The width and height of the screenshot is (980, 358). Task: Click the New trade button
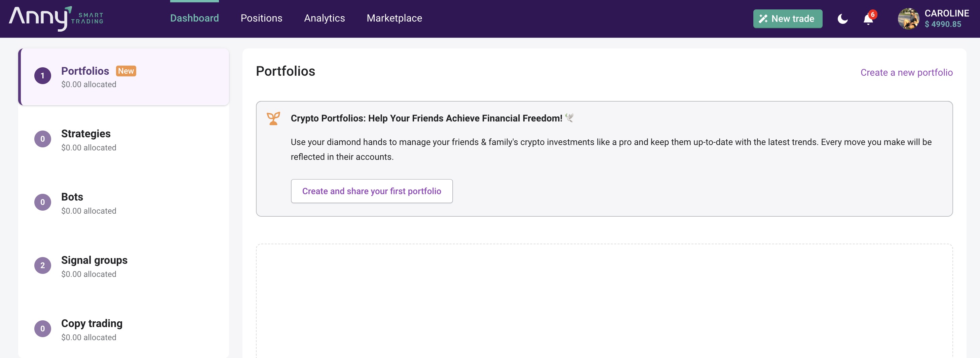point(787,19)
